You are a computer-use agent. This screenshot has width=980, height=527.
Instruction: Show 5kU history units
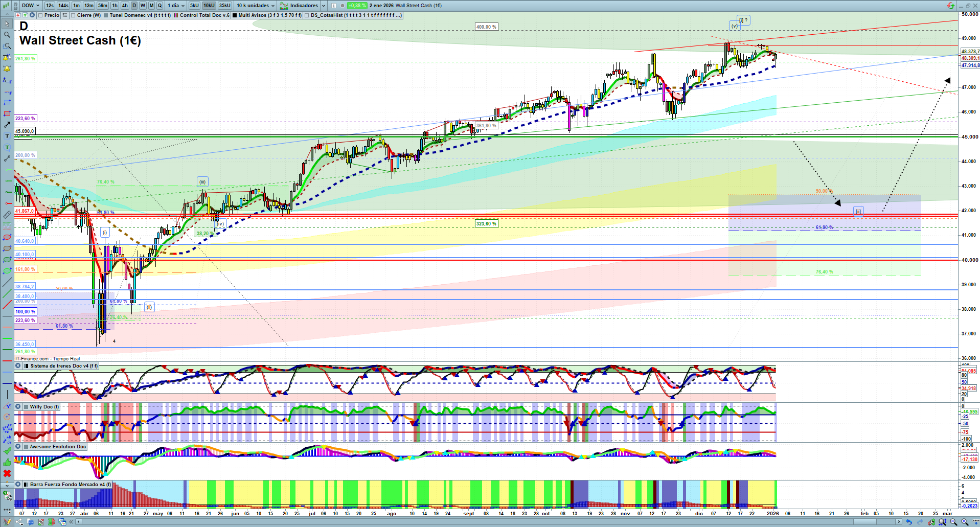(x=194, y=6)
